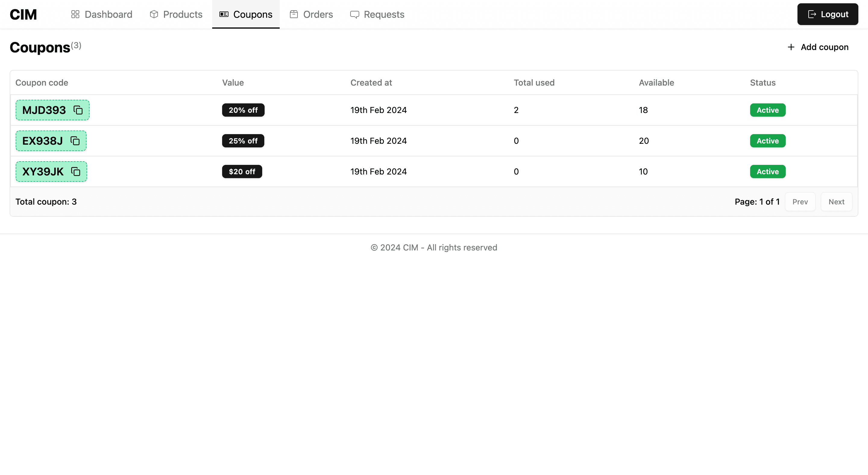Click the $20 off value badge
868x475 pixels.
point(242,171)
